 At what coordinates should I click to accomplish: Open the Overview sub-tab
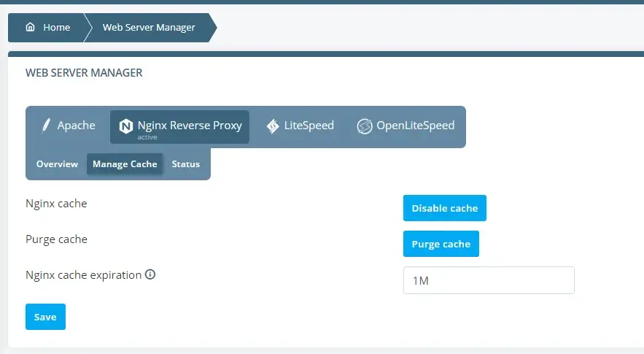coord(57,164)
